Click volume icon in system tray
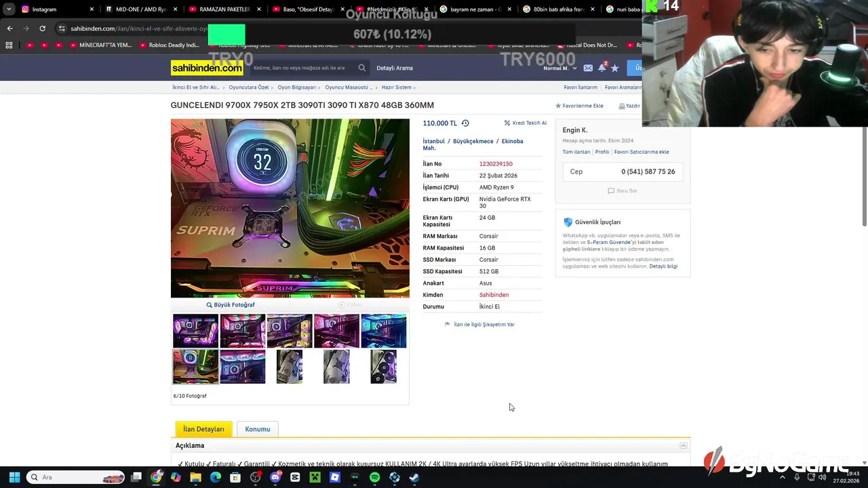This screenshot has width=868, height=488. point(822,477)
